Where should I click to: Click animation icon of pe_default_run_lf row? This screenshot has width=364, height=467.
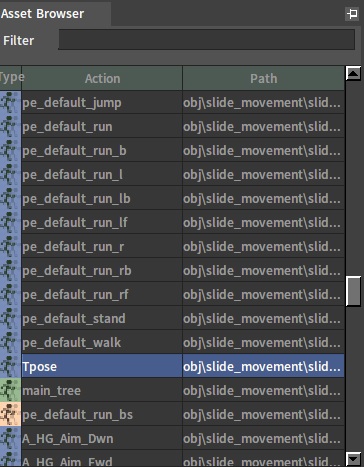10,222
